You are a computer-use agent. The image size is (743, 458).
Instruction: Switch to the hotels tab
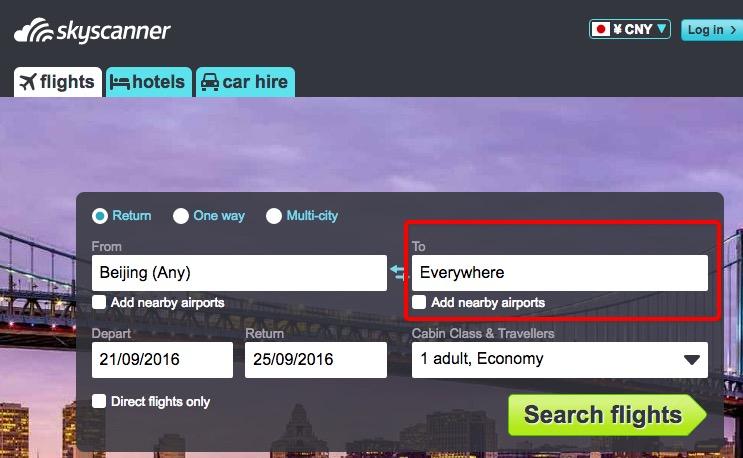[x=149, y=82]
